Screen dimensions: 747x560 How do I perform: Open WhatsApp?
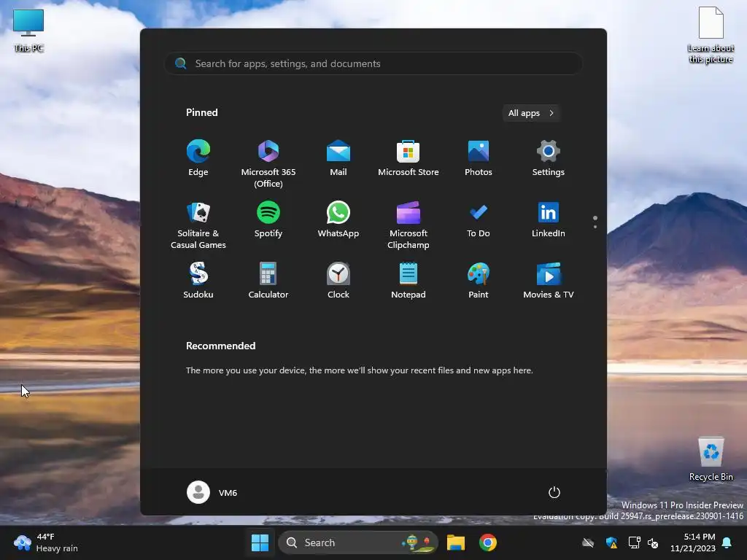(338, 219)
